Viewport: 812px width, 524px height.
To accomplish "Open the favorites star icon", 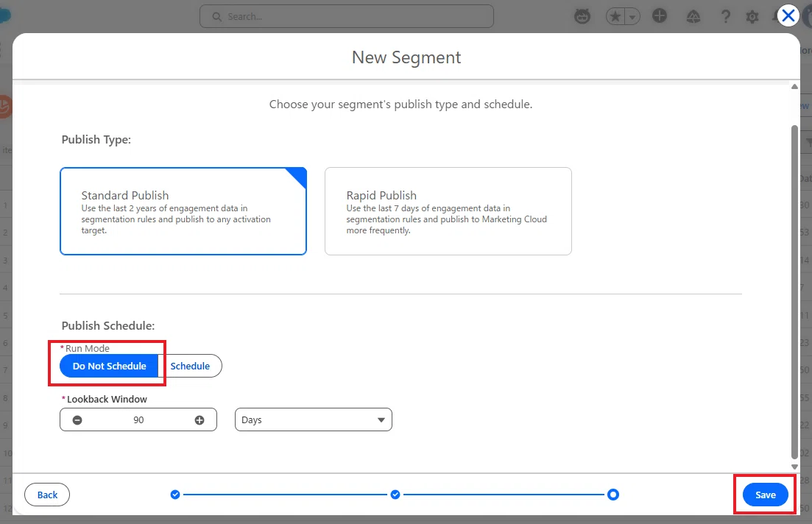I will 615,17.
